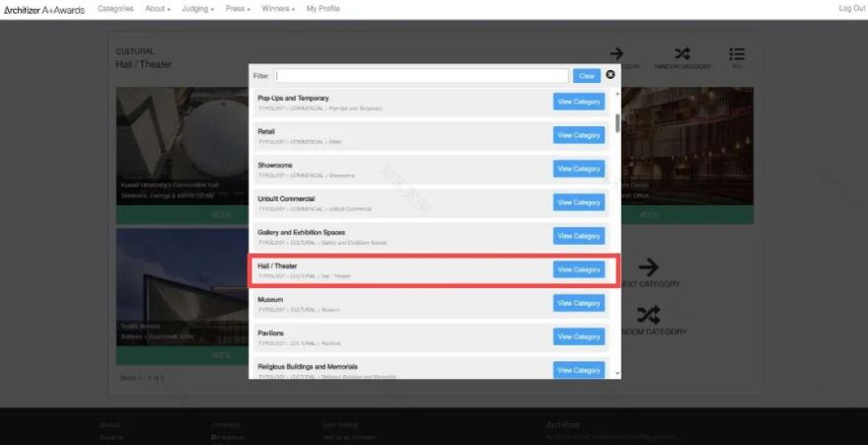The height and width of the screenshot is (445, 868).
Task: Expand the Press dropdown menu
Action: pyautogui.click(x=239, y=9)
